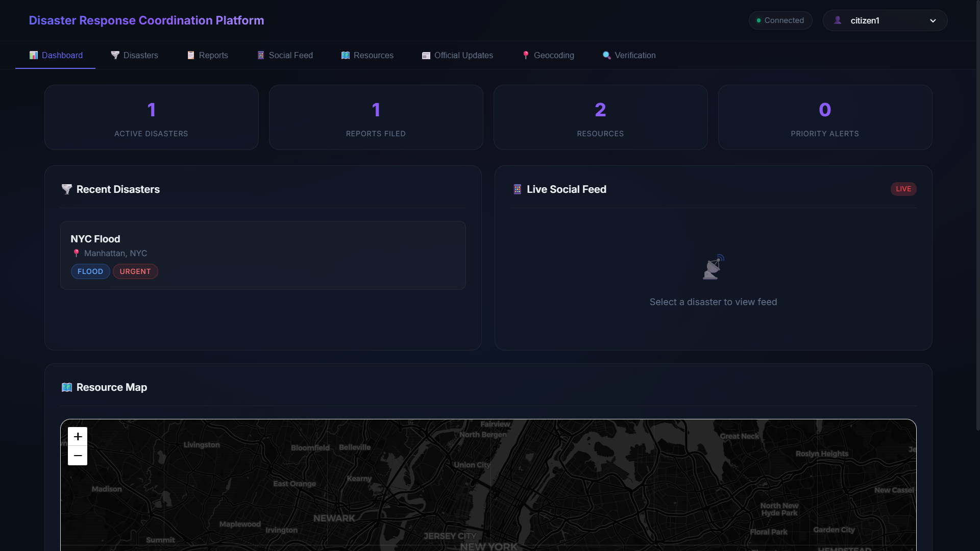Viewport: 980px width, 551px height.
Task: Select the NYC Flood disaster card
Action: point(262,255)
